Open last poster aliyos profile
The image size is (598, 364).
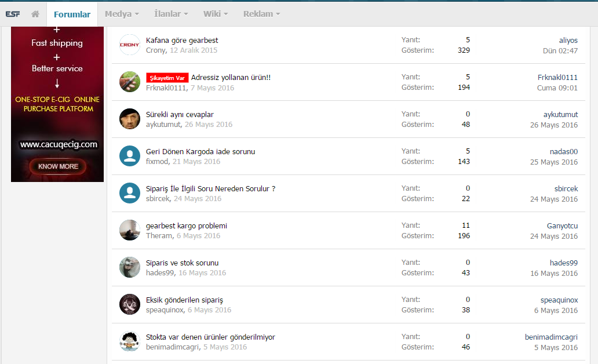point(568,41)
